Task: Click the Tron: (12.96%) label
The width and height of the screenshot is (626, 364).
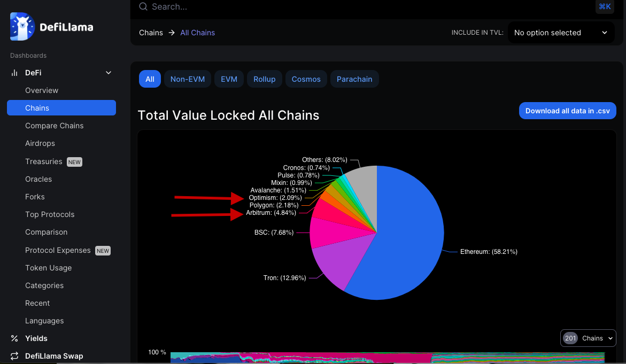Action: (x=284, y=278)
